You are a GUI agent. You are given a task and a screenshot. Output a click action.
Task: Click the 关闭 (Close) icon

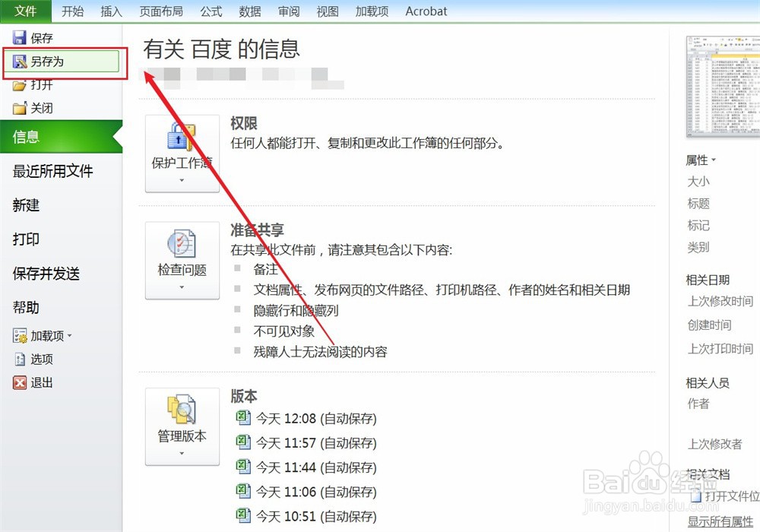tap(18, 108)
